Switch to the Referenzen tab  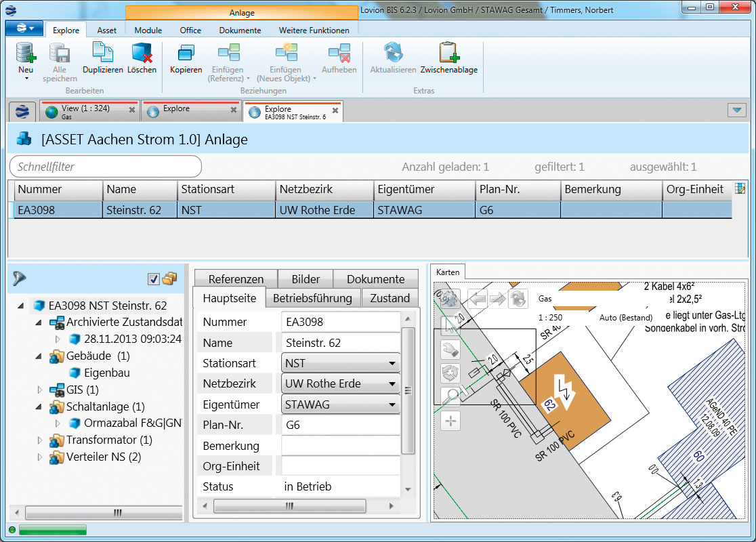point(236,278)
